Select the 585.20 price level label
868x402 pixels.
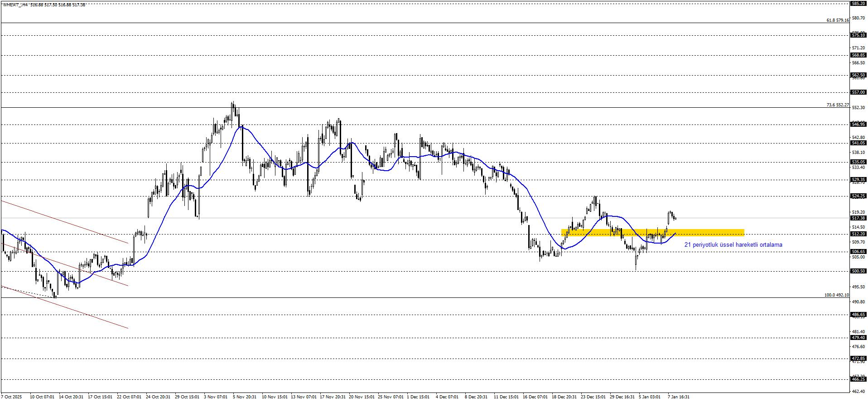coord(858,4)
